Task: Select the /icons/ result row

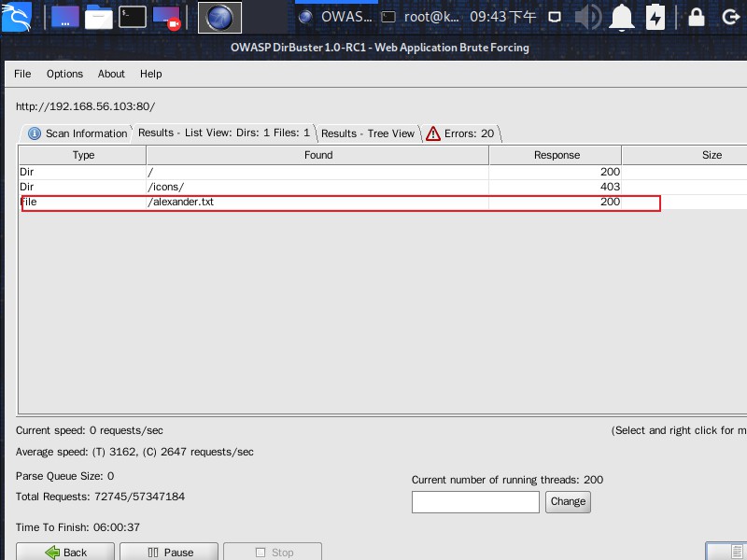Action: click(383, 188)
